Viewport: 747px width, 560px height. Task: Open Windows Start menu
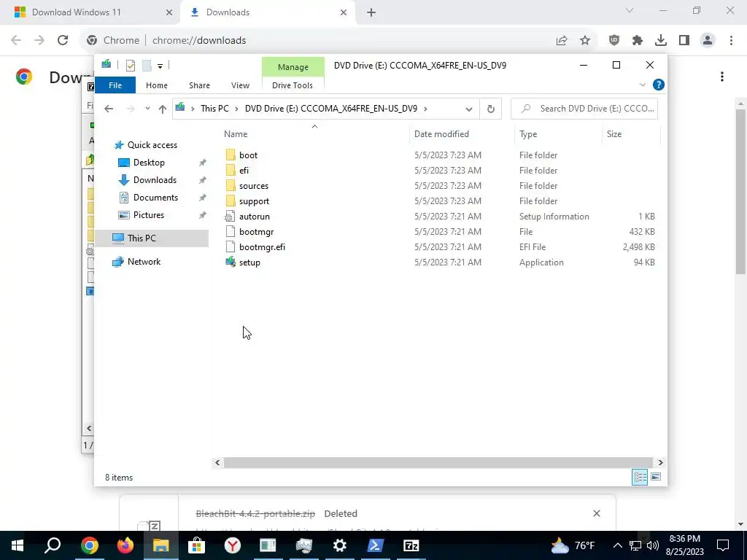tap(18, 545)
